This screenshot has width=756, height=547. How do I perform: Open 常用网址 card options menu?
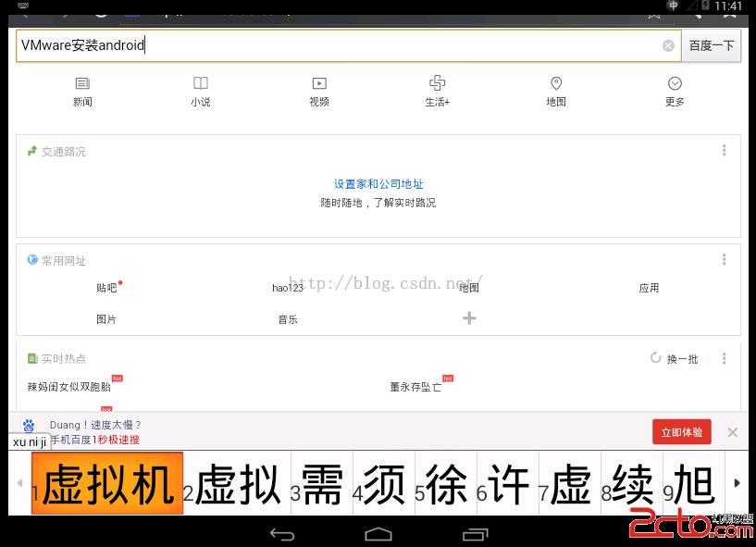point(724,259)
